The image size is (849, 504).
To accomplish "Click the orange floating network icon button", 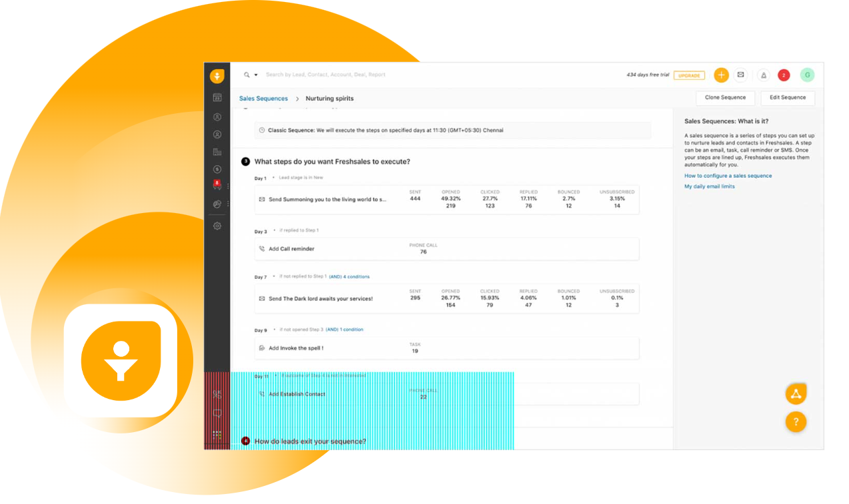I will tap(796, 393).
